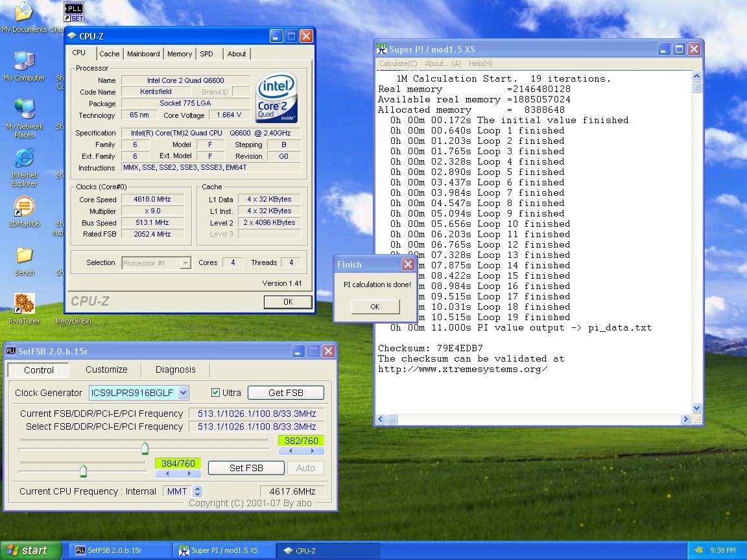
Task: Click the Super PI horizontal scrollbar left arrow
Action: click(381, 419)
